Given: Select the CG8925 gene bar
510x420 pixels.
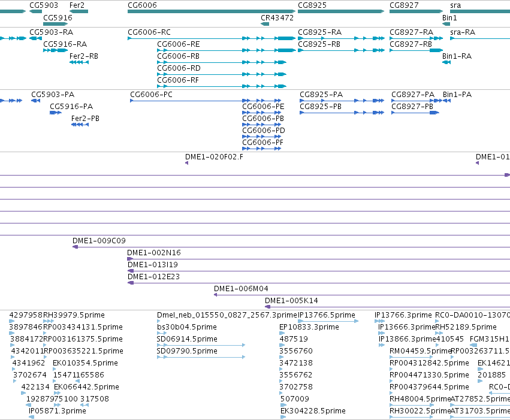Looking at the screenshot, I should [341, 11].
